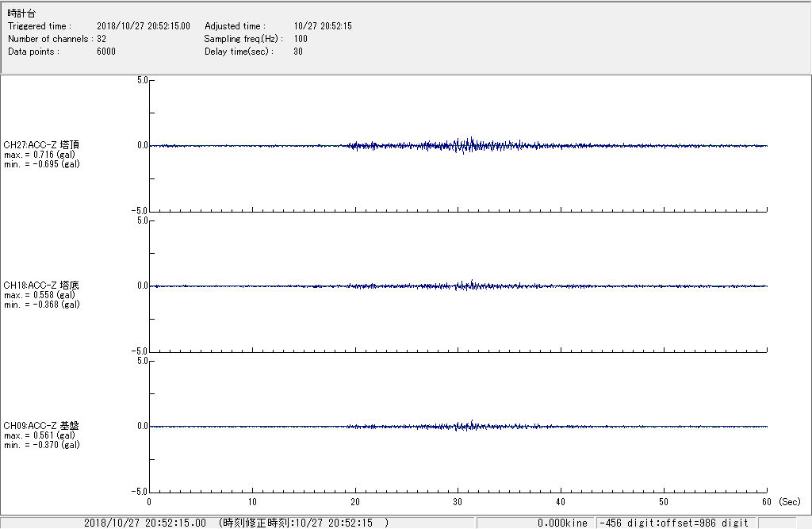Click the Adjusted time value in header
Image resolution: width=812 pixels, height=529 pixels.
[322, 26]
